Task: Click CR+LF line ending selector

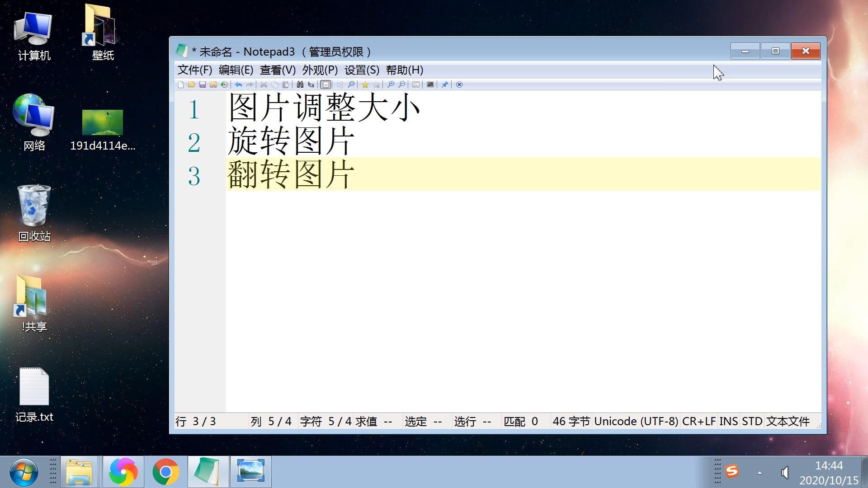Action: coord(698,422)
